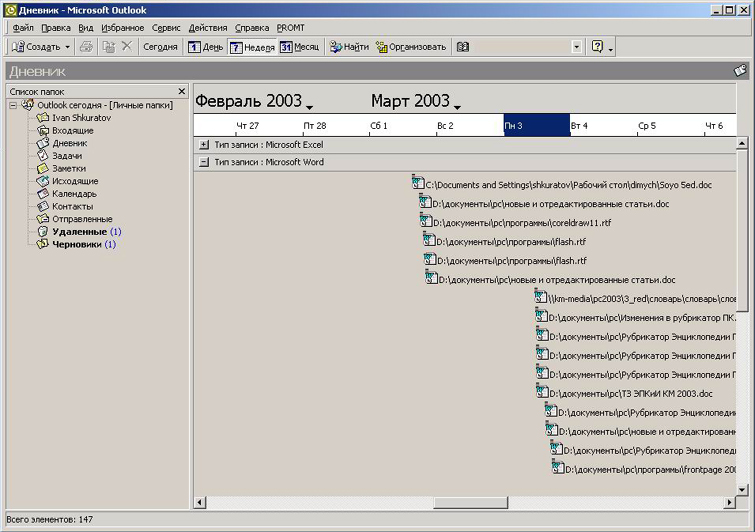Open the Входящие (Inbox) folder
The image size is (755, 532).
pyautogui.click(x=73, y=130)
